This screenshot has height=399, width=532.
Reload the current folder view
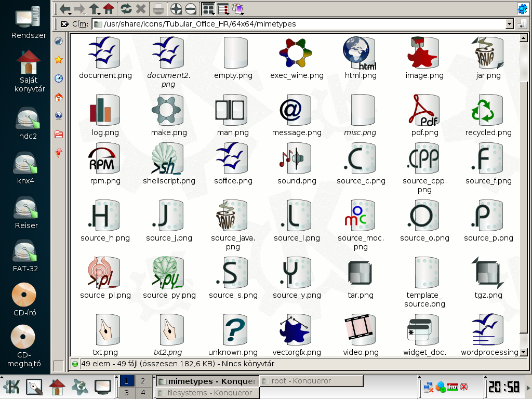point(126,9)
